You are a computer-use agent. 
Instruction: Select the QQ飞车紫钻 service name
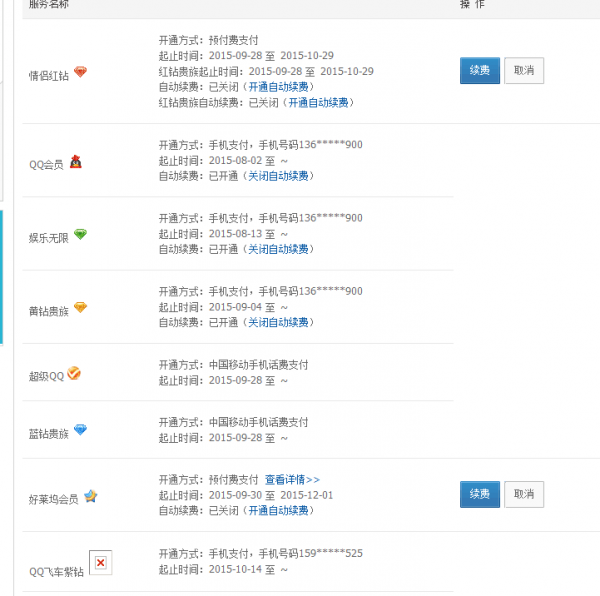point(56,572)
